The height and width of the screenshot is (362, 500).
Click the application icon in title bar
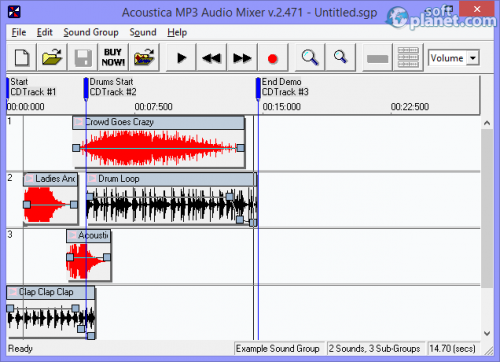coord(14,12)
